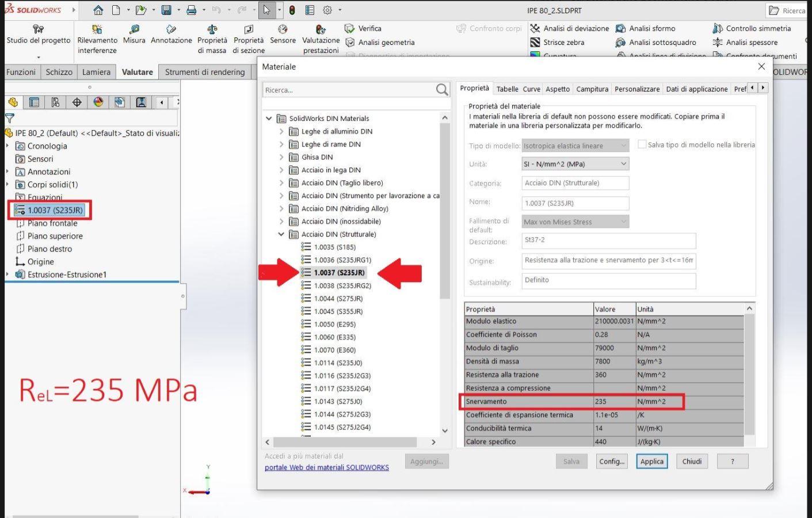Open portale Web dei materiali SOLIDWORKS link
The image size is (812, 518).
point(326,467)
